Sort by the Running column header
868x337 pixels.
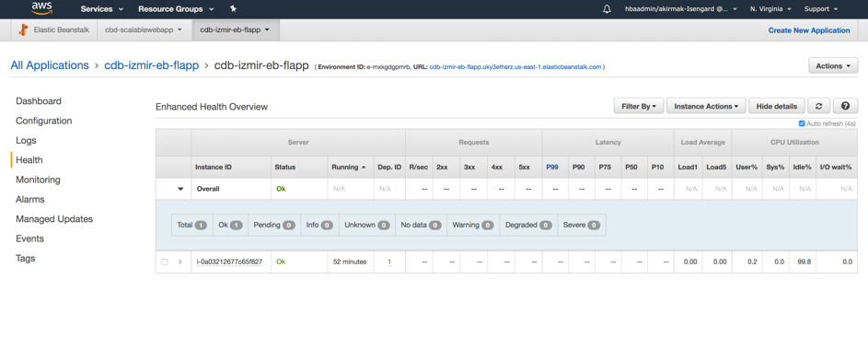click(x=348, y=167)
